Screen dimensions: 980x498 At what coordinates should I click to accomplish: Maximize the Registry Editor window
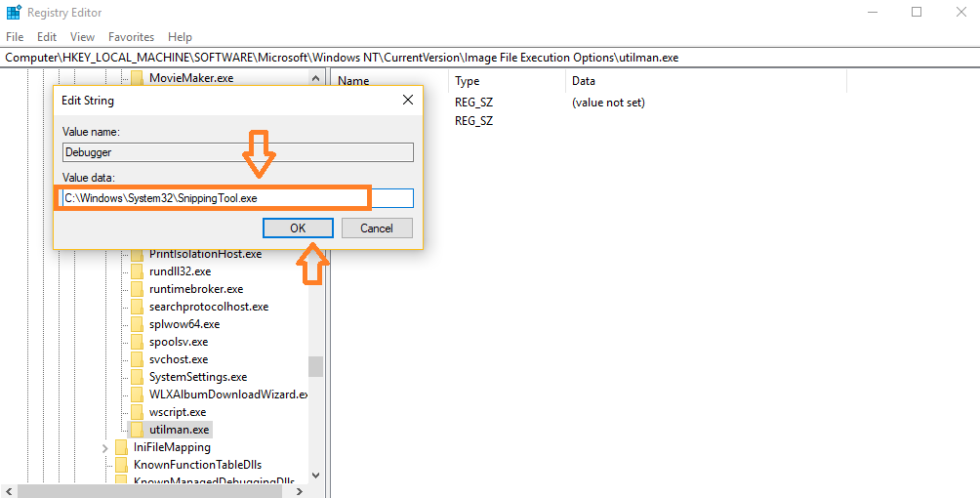click(x=917, y=12)
